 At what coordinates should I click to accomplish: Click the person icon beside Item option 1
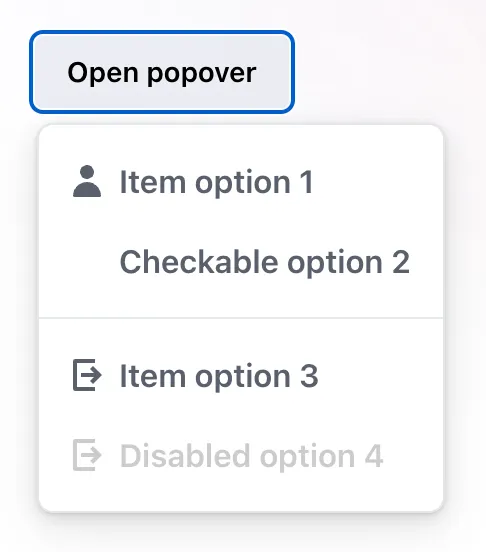(87, 181)
